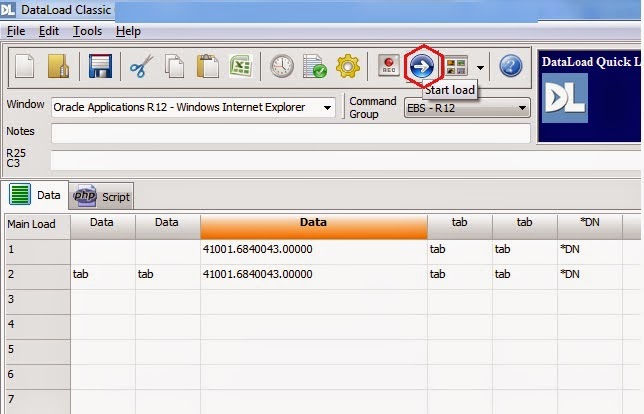Click the document with green checkmark icon
This screenshot has height=414, width=644.
(x=315, y=66)
